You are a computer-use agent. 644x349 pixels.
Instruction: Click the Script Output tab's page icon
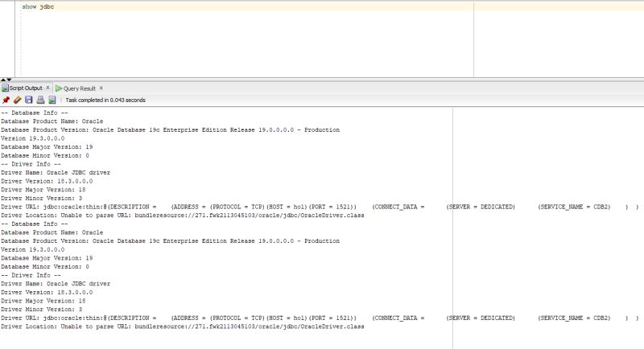(5, 88)
